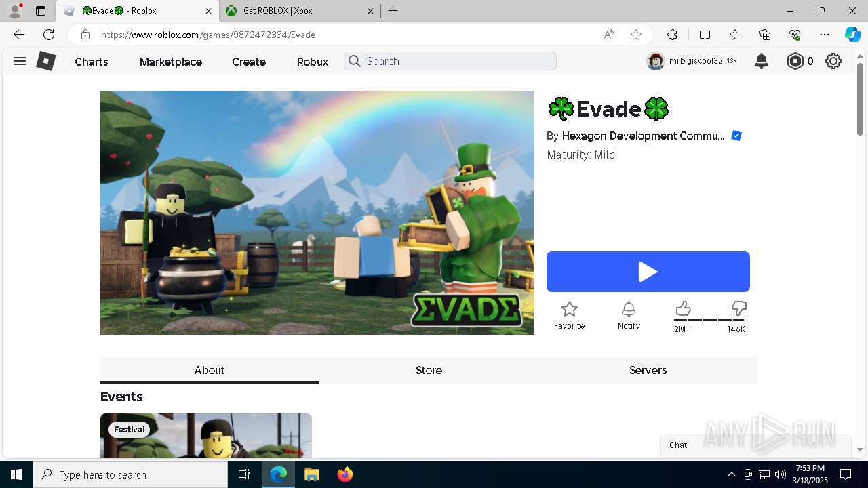Open the Windows Start menu
This screenshot has height=488, width=868.
[16, 474]
